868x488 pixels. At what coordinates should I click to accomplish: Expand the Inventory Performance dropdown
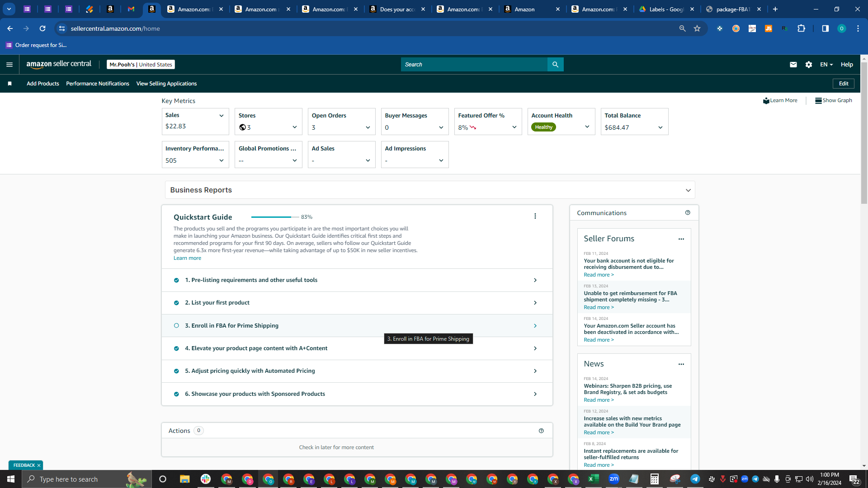coord(222,160)
